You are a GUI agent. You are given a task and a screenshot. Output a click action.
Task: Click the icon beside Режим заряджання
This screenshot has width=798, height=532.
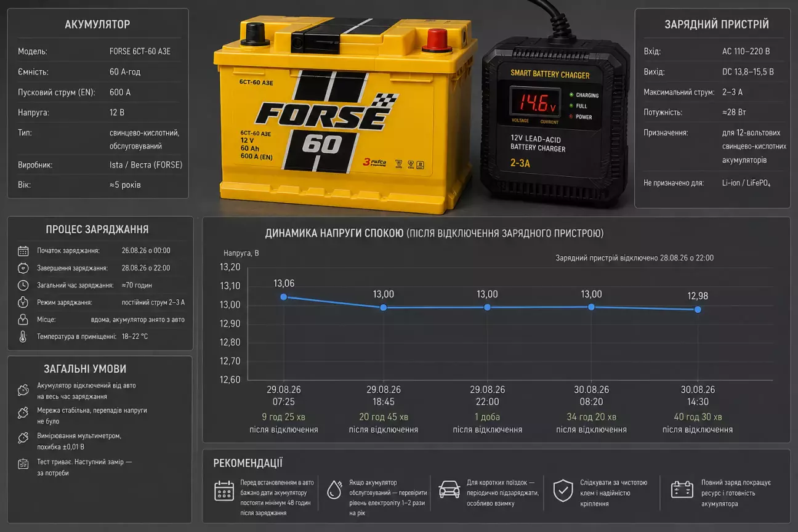point(23,302)
